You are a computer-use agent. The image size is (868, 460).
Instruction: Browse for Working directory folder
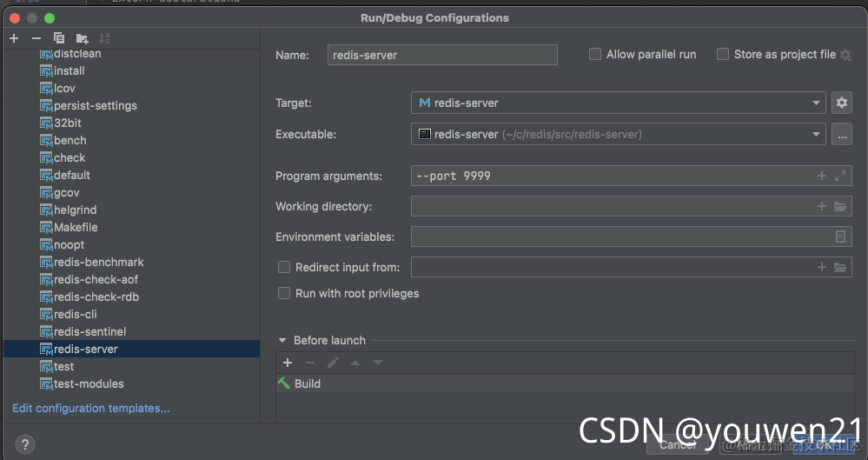pyautogui.click(x=840, y=206)
